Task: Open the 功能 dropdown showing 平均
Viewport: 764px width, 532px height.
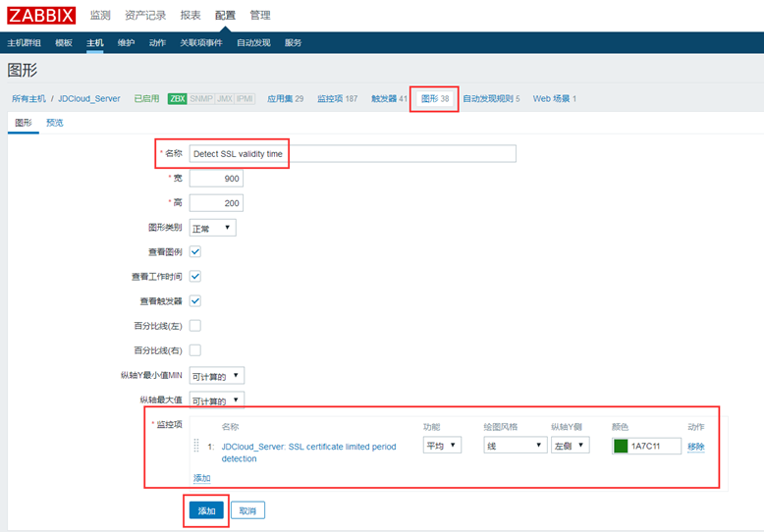Action: [x=442, y=446]
